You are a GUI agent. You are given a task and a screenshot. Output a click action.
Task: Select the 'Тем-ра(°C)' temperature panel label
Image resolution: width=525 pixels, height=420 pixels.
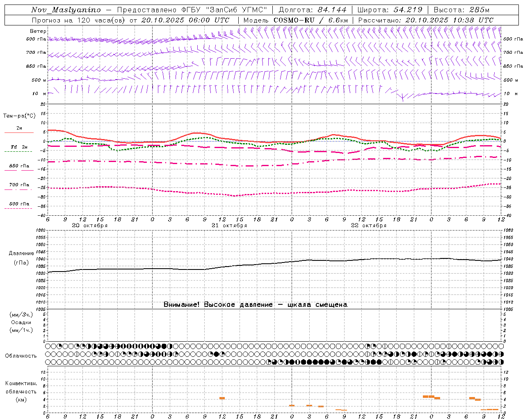point(19,116)
